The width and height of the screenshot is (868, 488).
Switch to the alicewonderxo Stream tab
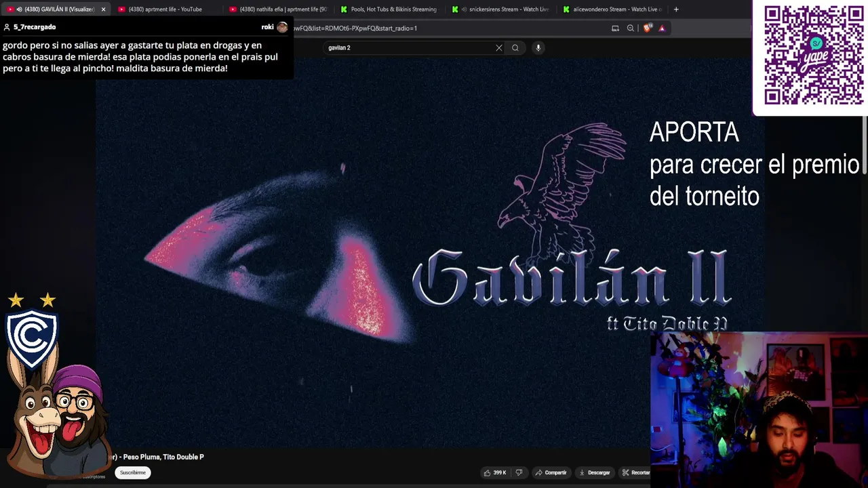[612, 9]
